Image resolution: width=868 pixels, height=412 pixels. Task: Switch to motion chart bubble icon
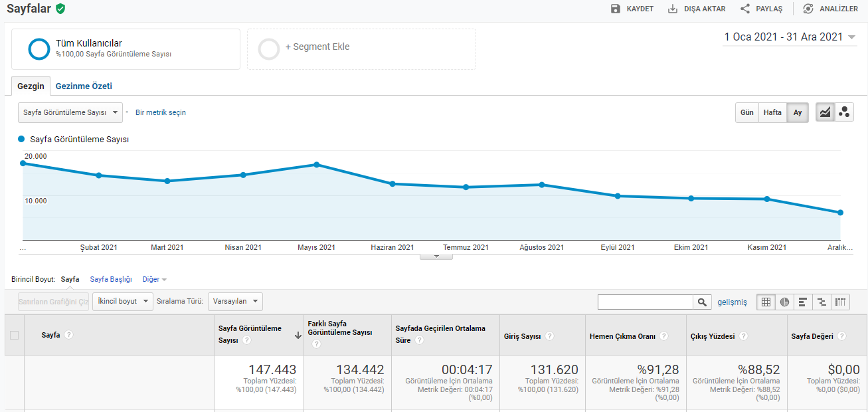point(844,112)
